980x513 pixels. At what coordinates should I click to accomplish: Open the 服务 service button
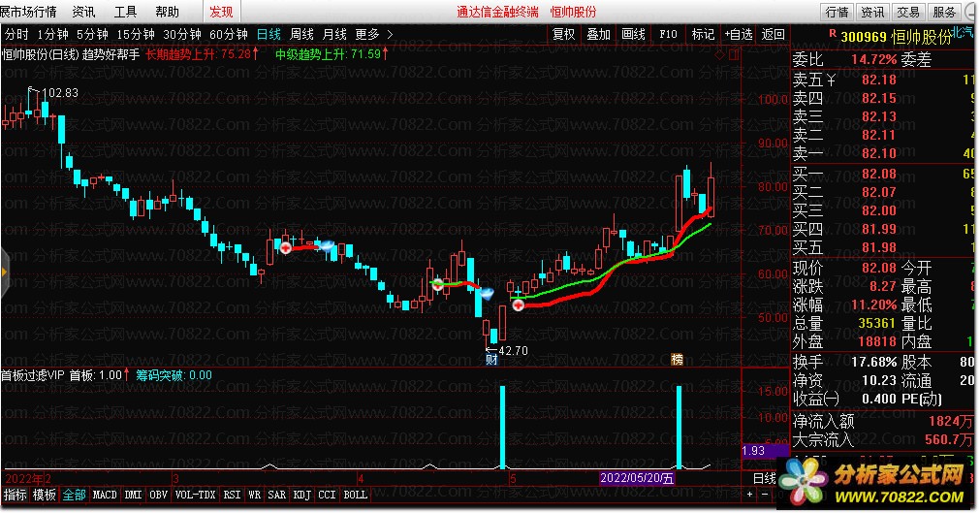coord(944,12)
